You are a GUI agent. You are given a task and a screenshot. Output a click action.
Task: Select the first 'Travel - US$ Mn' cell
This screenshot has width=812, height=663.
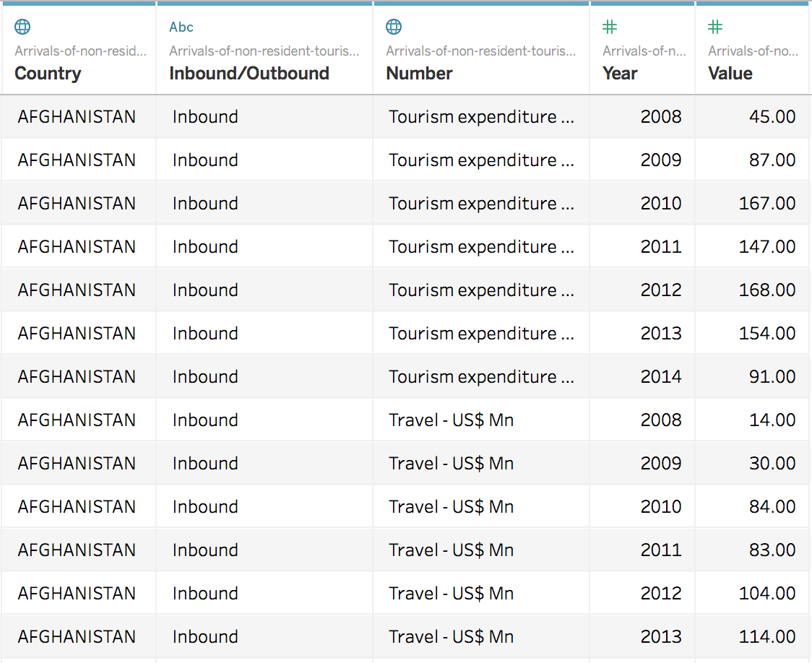(x=451, y=420)
